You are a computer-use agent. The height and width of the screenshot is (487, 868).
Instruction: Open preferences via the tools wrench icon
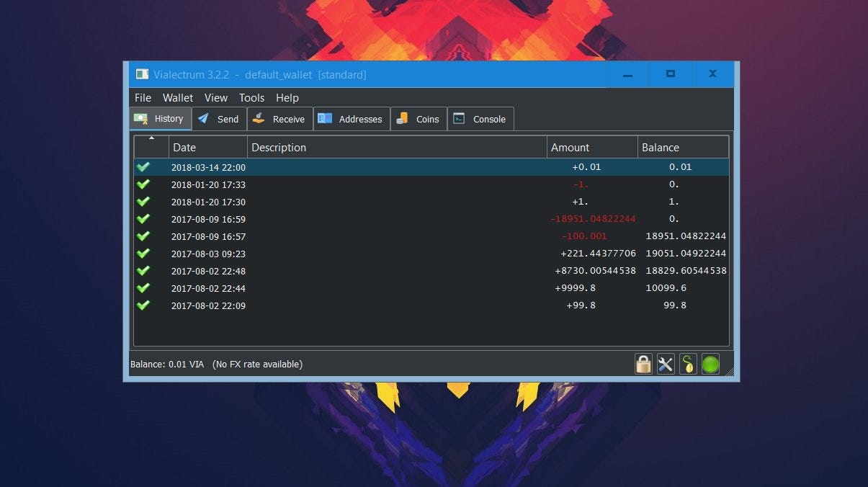[666, 364]
